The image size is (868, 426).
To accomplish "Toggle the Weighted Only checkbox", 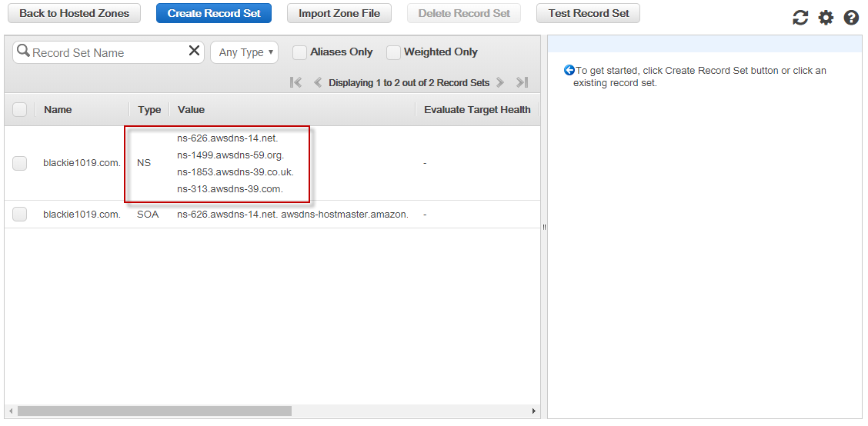I will coord(393,52).
